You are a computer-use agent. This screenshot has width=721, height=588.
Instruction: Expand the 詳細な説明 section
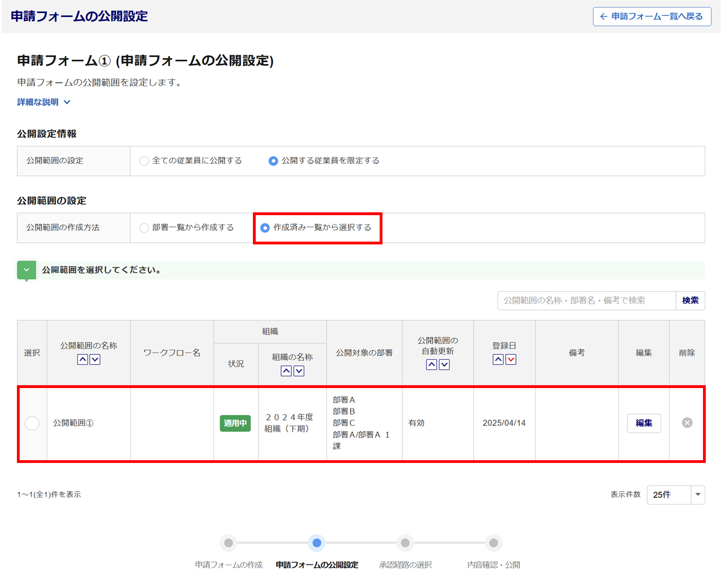43,103
